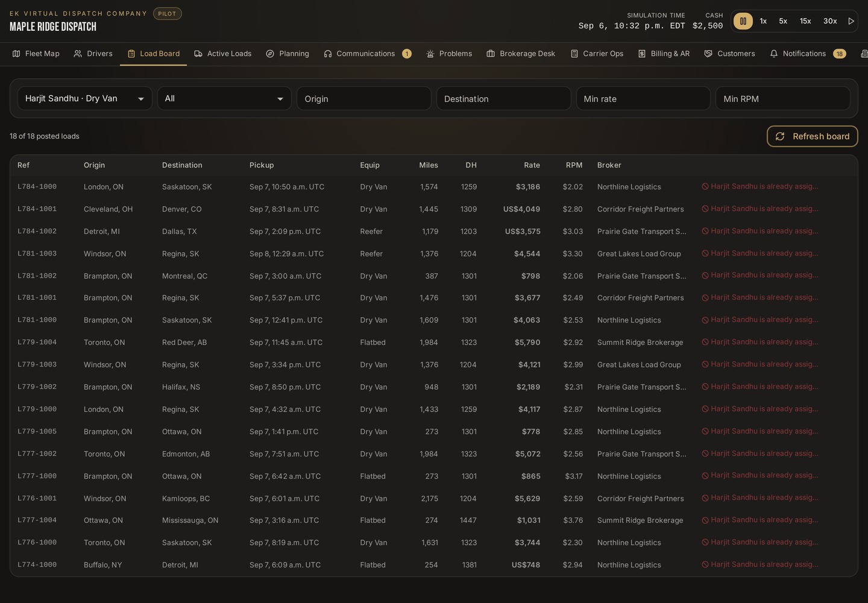Click the Pickup column header

[262, 165]
